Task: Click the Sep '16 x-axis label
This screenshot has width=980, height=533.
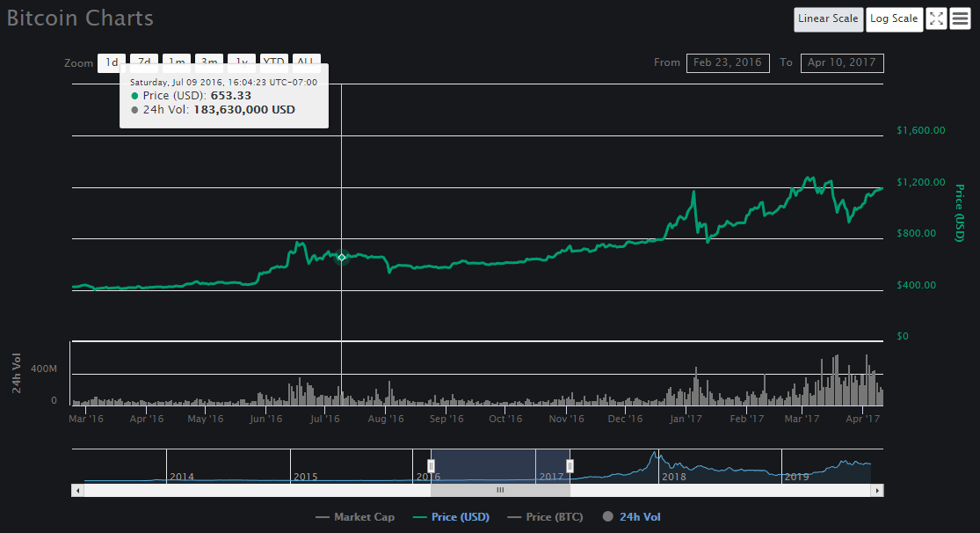Action: point(446,419)
